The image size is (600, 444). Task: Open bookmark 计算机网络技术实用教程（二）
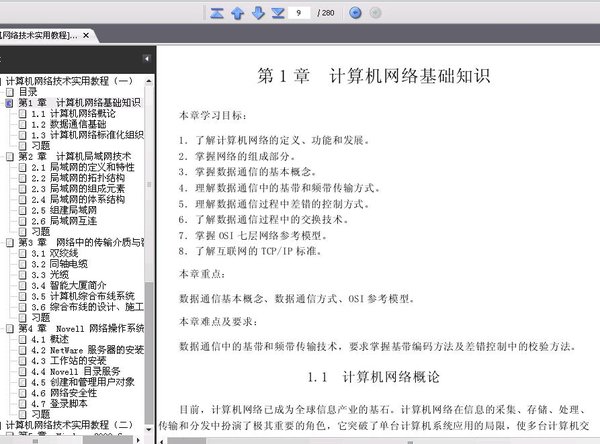click(x=69, y=425)
